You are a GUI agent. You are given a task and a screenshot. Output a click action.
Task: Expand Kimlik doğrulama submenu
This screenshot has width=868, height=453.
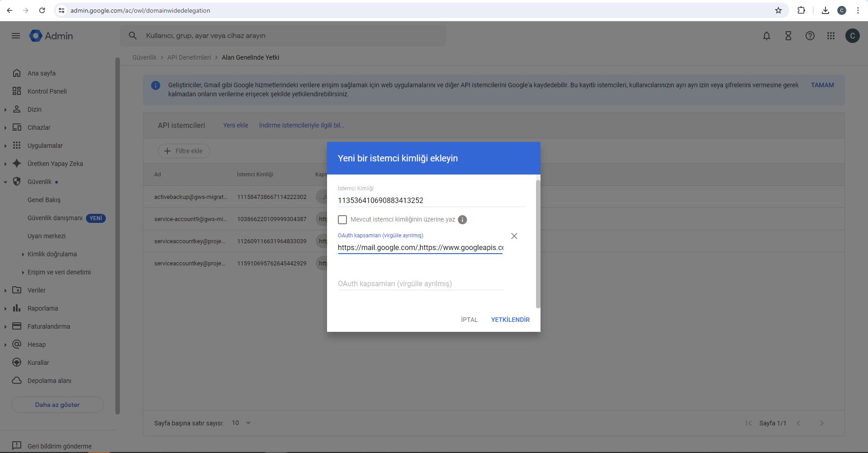point(23,254)
